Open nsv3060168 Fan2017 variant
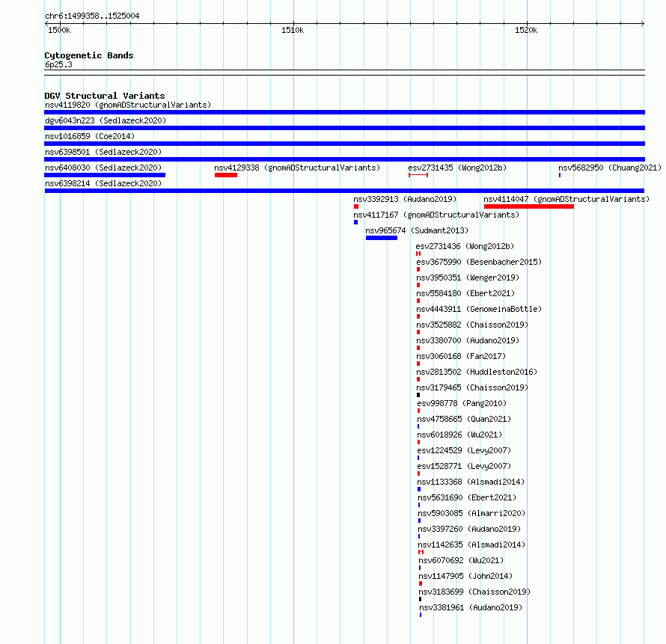The width and height of the screenshot is (666, 644). click(x=461, y=356)
